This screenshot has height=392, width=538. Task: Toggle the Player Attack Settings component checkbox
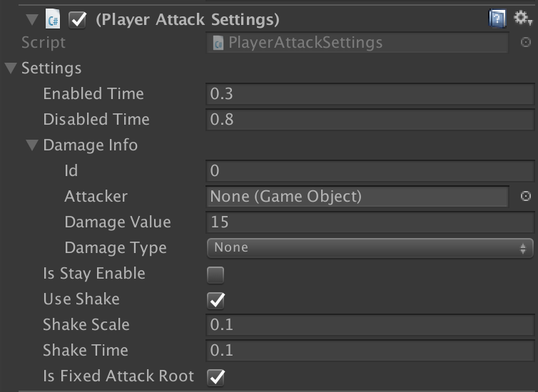click(x=78, y=20)
